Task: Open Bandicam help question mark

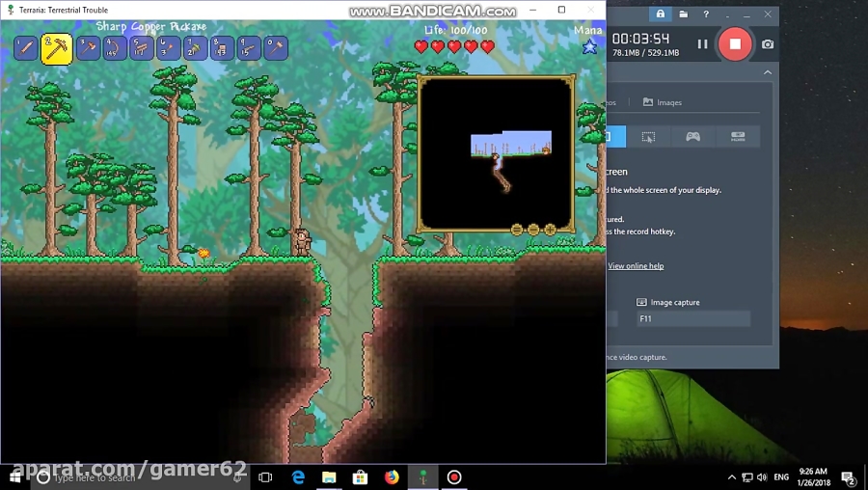Action: point(706,14)
